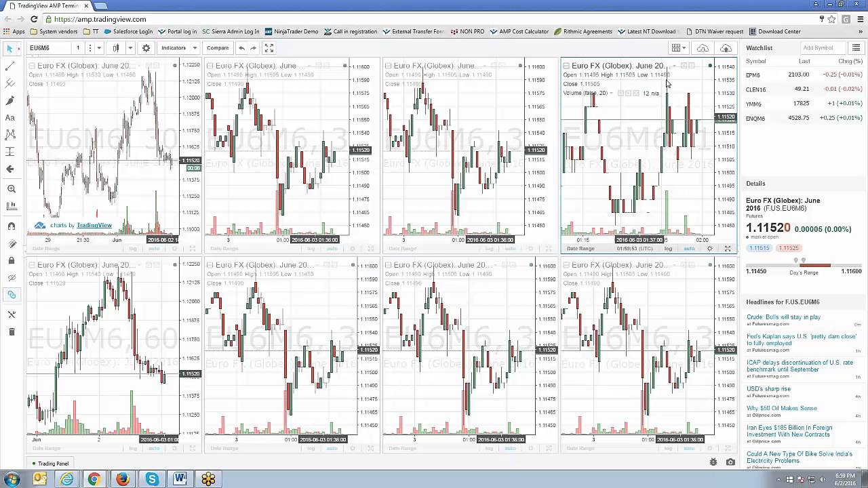Image resolution: width=868 pixels, height=488 pixels.
Task: Open the chart style dropdown arrow
Action: (130, 48)
